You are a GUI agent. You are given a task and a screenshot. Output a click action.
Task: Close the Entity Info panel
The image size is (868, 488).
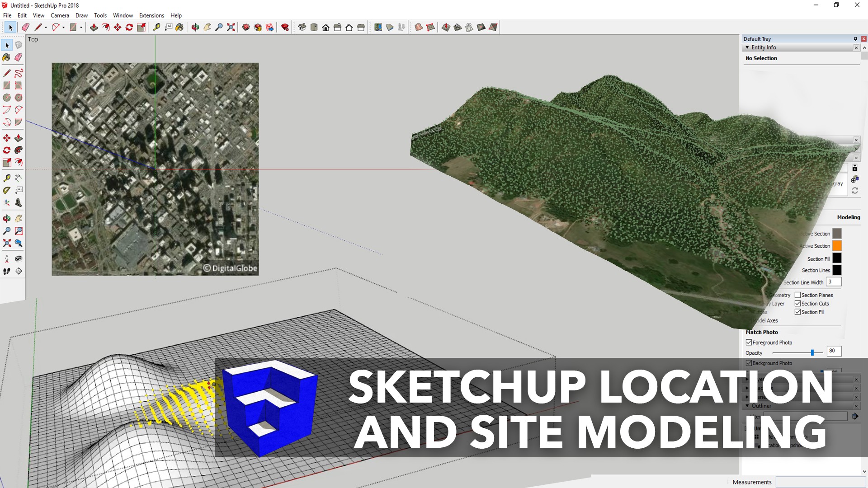pos(856,47)
